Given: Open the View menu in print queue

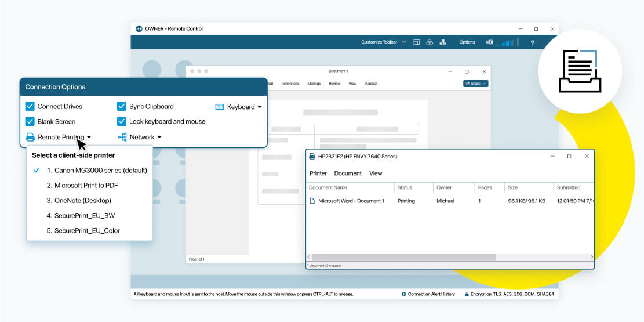Looking at the screenshot, I should tap(376, 173).
